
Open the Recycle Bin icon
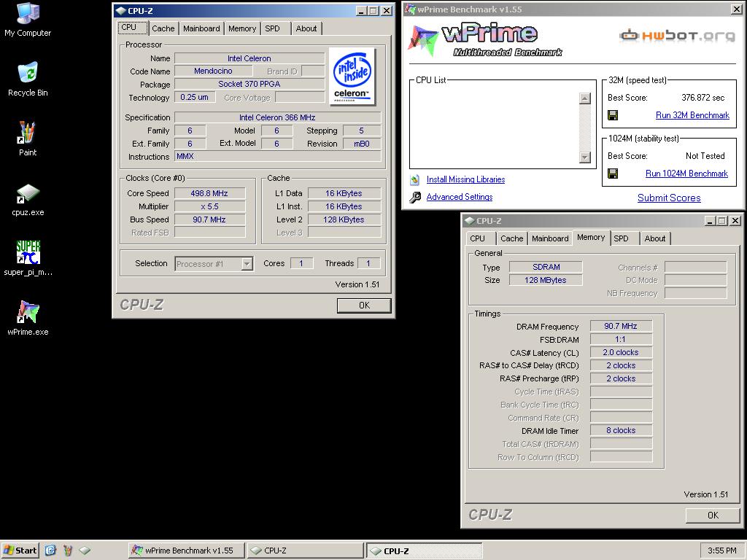(x=28, y=79)
